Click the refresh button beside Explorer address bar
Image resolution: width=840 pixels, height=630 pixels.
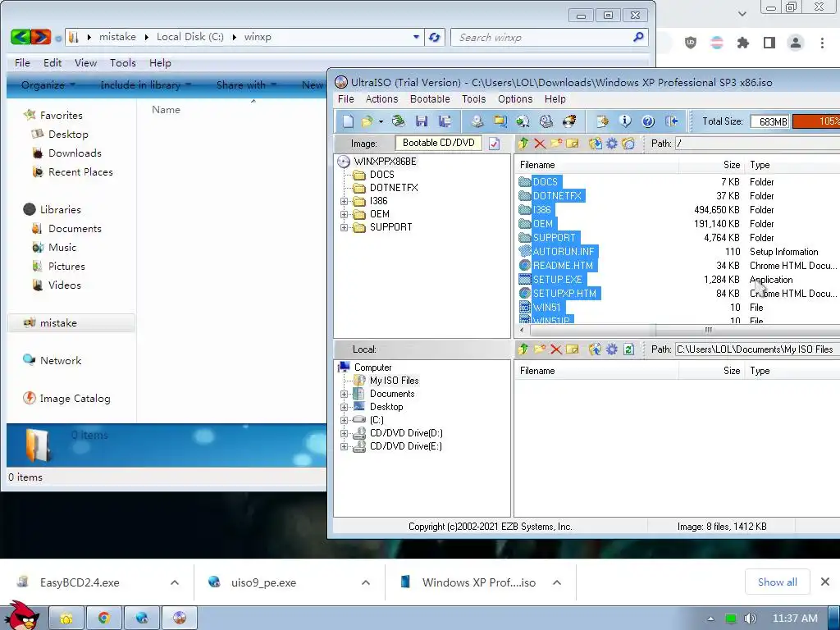435,38
